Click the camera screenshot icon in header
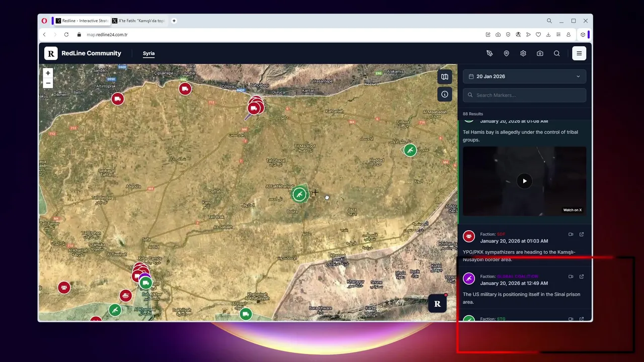This screenshot has height=362, width=644. tap(540, 53)
